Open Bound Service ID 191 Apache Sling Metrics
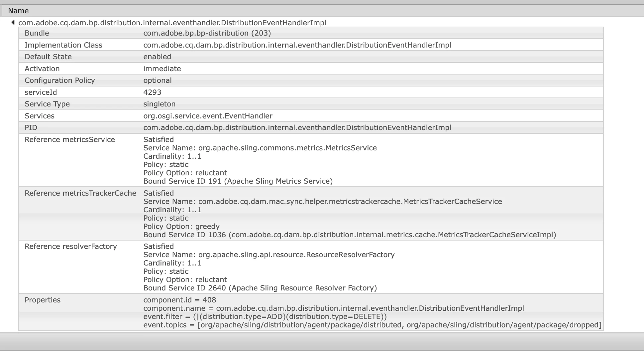This screenshot has height=354, width=644. coord(238,181)
